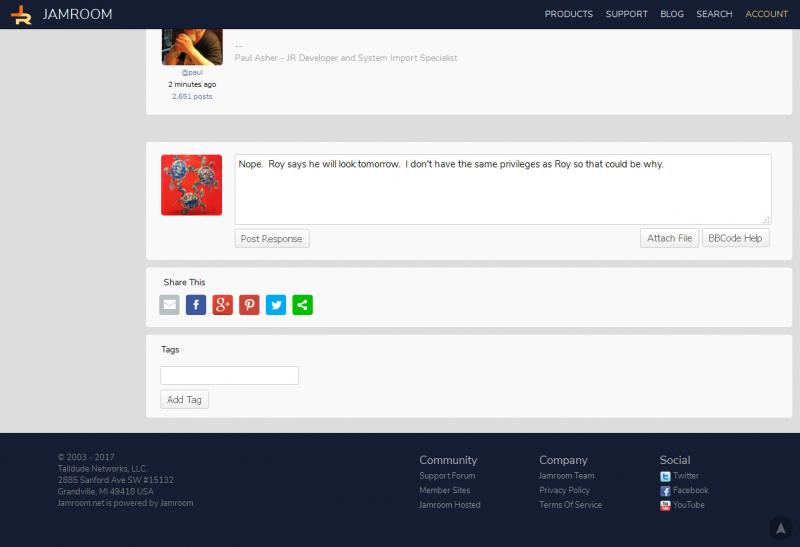Click the Attach File button

point(669,238)
